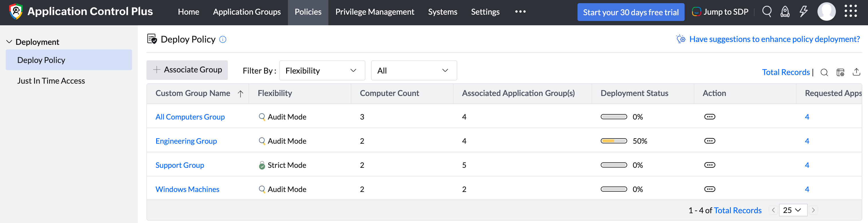868x223 pixels.
Task: Open All Computers Group link
Action: (x=190, y=117)
